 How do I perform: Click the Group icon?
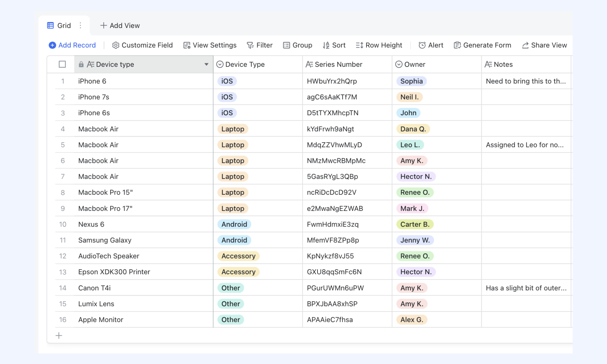click(287, 45)
